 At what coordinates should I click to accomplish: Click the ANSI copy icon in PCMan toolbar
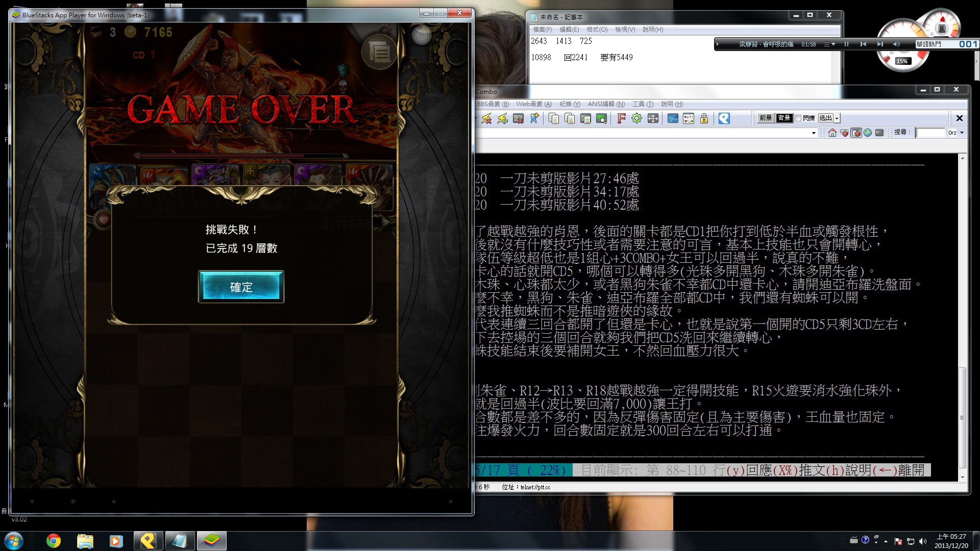click(570, 118)
